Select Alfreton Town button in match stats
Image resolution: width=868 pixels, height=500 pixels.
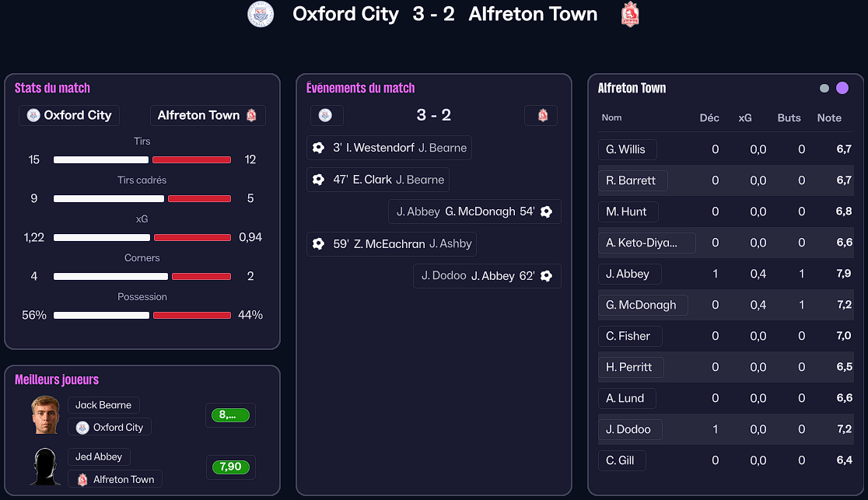click(x=207, y=115)
